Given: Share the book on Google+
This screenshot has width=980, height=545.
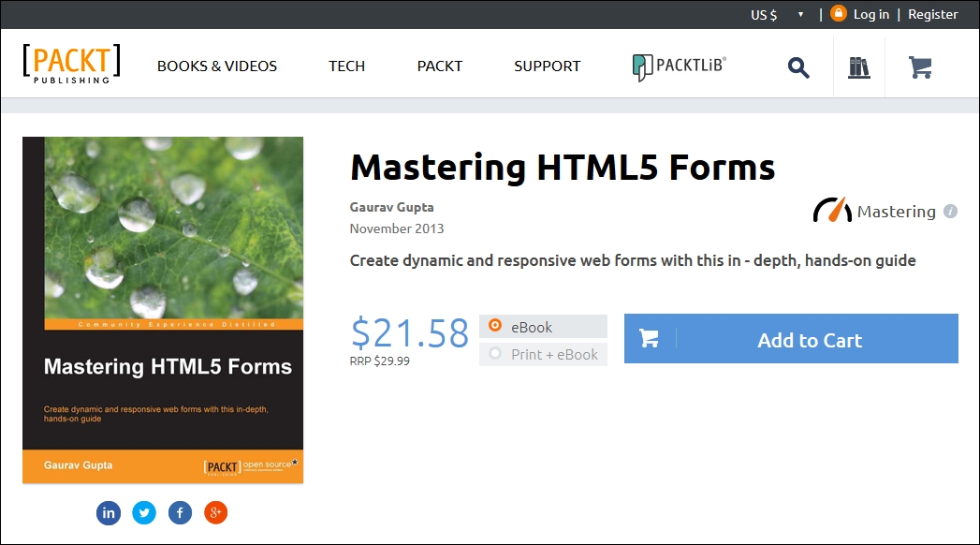Looking at the screenshot, I should (x=215, y=512).
